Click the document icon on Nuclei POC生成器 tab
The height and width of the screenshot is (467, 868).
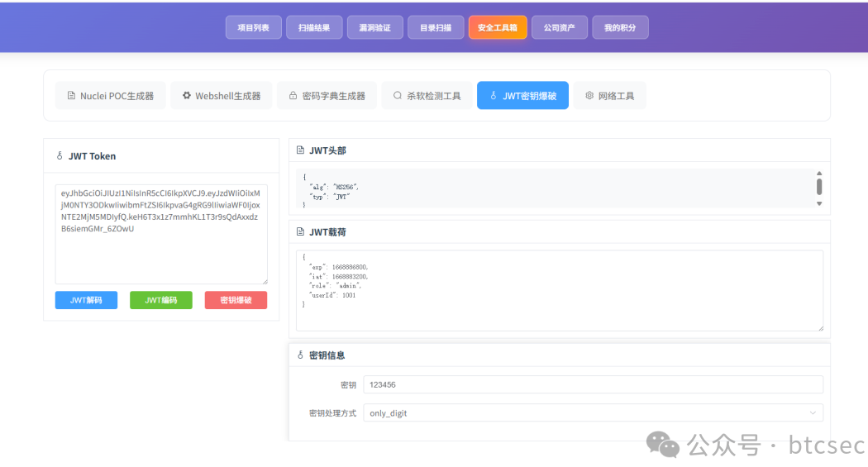(71, 96)
